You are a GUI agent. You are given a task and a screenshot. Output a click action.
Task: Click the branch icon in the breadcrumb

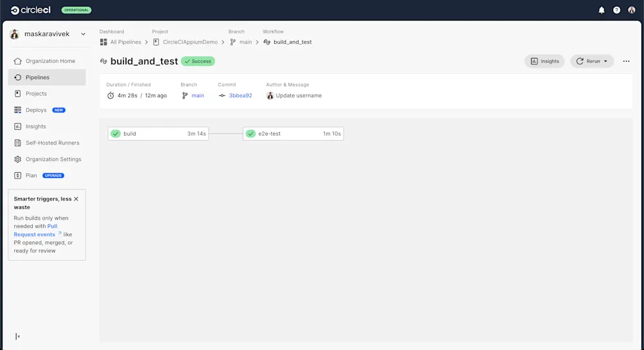pyautogui.click(x=233, y=42)
